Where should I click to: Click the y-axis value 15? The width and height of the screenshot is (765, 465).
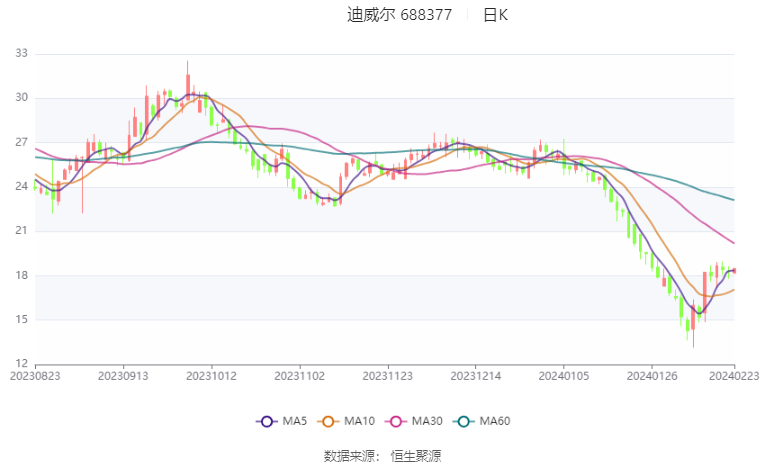coord(21,320)
